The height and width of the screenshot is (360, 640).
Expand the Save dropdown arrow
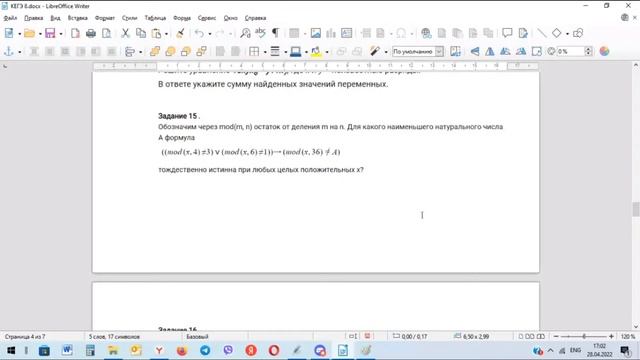[x=60, y=33]
